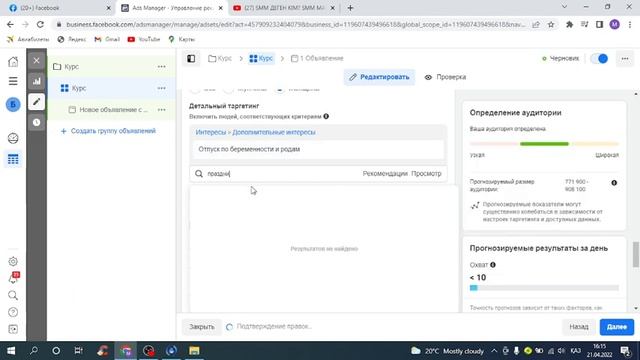640x360 pixels.
Task: Switch to Проверка tab
Action: (445, 77)
